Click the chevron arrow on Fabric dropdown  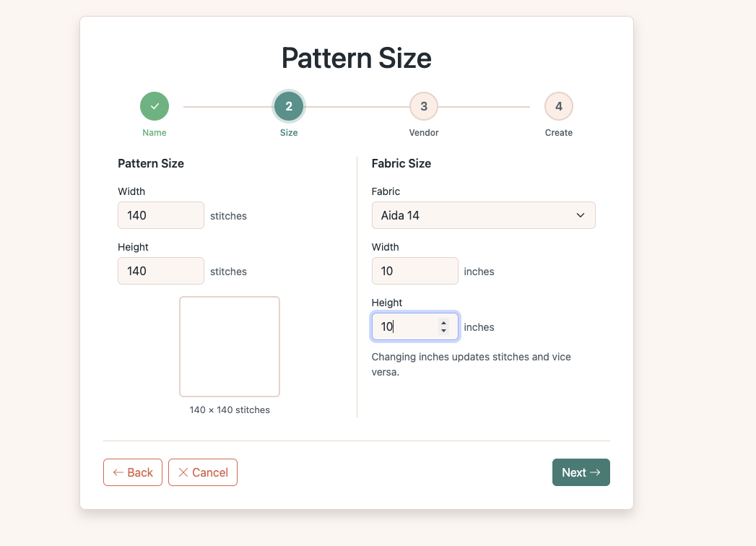[x=581, y=215]
